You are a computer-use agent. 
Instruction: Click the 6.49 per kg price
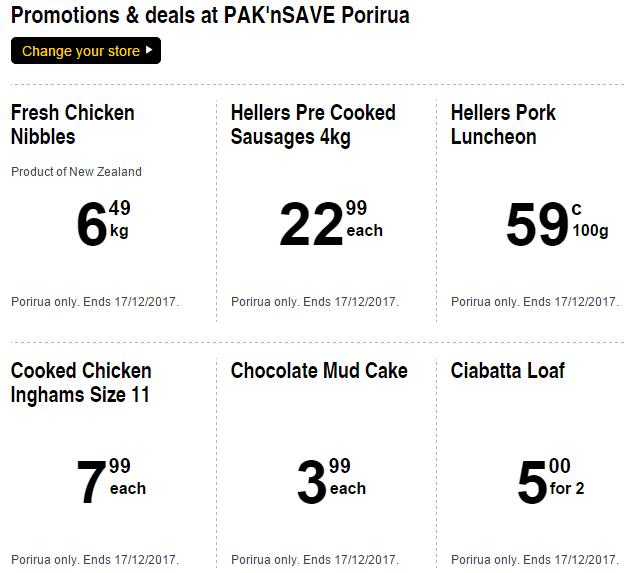point(103,223)
